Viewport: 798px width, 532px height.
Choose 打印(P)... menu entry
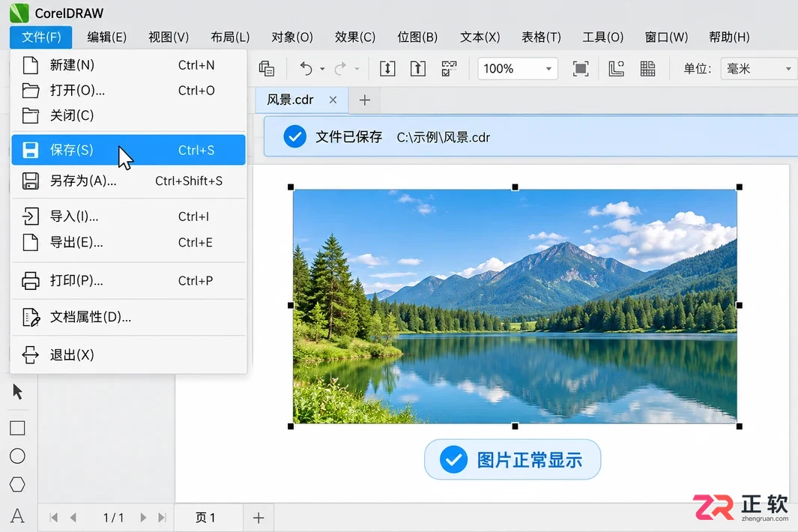pyautogui.click(x=128, y=280)
